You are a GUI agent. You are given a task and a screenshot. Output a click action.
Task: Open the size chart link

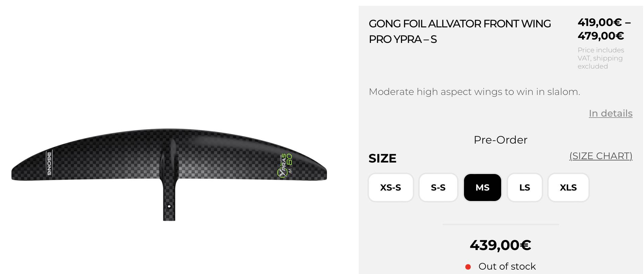(x=601, y=156)
